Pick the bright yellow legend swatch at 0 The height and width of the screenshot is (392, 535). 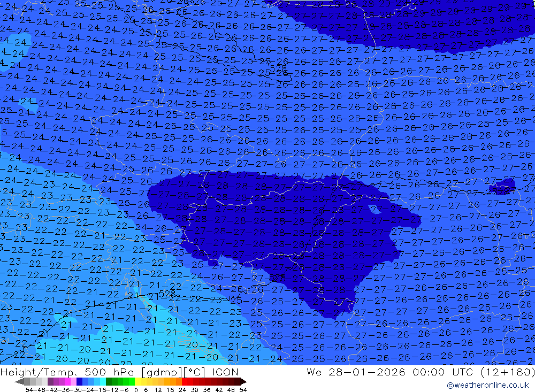(x=138, y=382)
